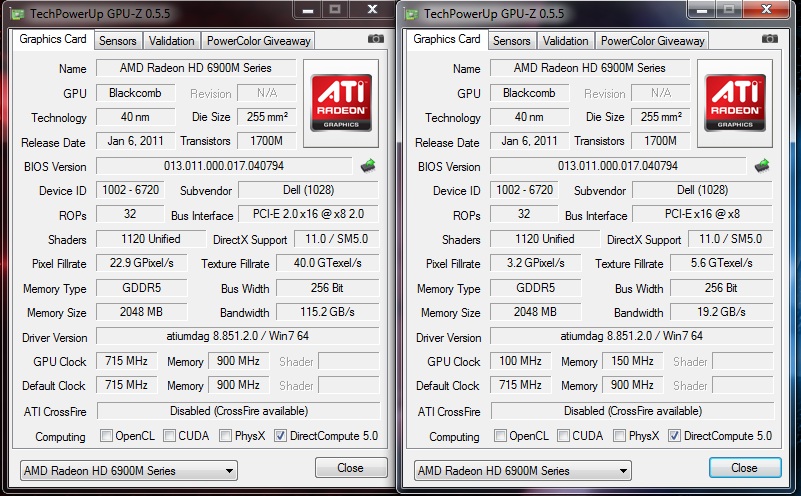801x496 pixels.
Task: Click Pixel Fillrate 3.2 GPixel/s value
Action: (x=535, y=263)
